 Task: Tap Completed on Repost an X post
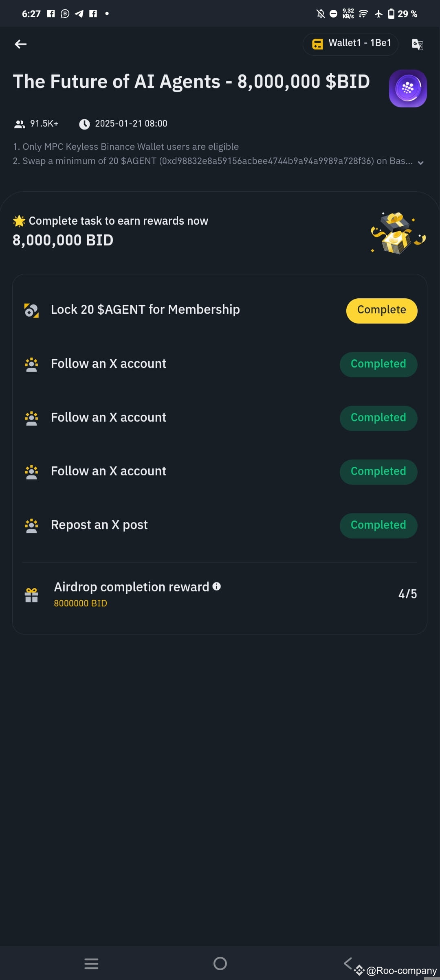click(x=378, y=525)
